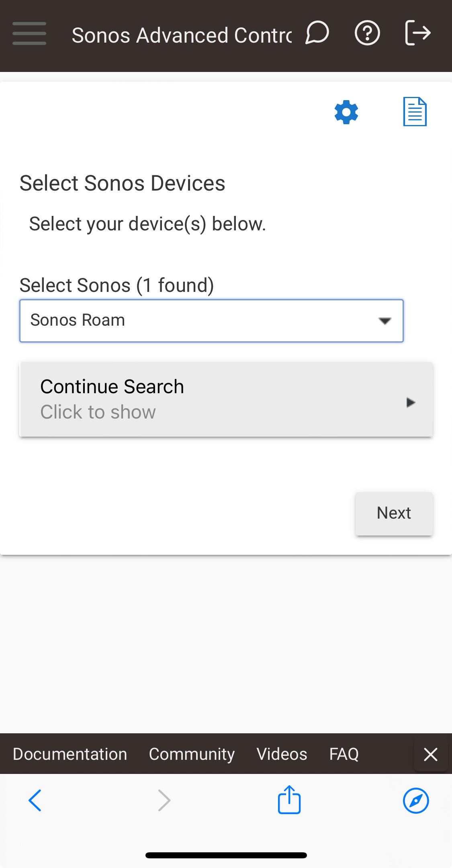Open the blue document notes icon
Image resolution: width=452 pixels, height=868 pixels.
(x=415, y=112)
